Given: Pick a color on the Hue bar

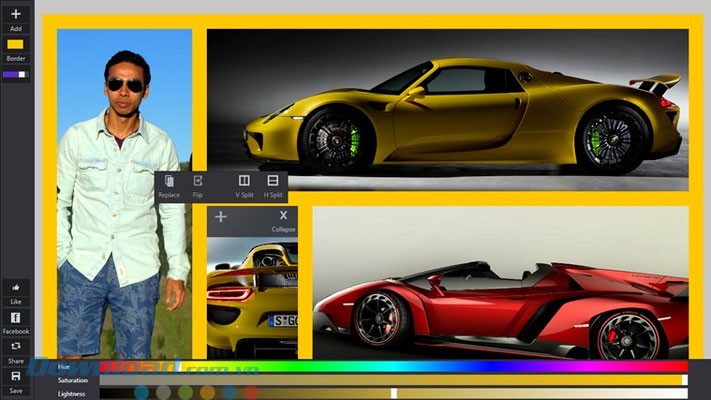Looking at the screenshot, I should coord(390,367).
